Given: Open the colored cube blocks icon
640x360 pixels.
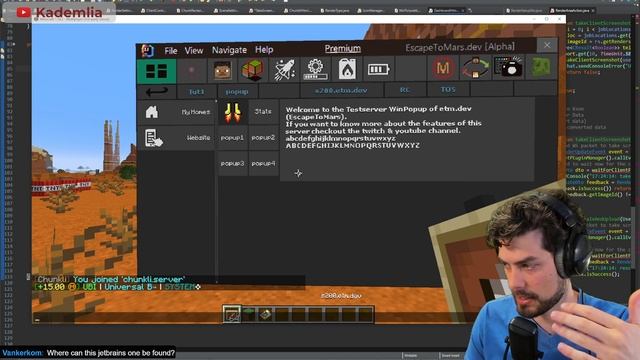Looking at the screenshot, I should (253, 70).
